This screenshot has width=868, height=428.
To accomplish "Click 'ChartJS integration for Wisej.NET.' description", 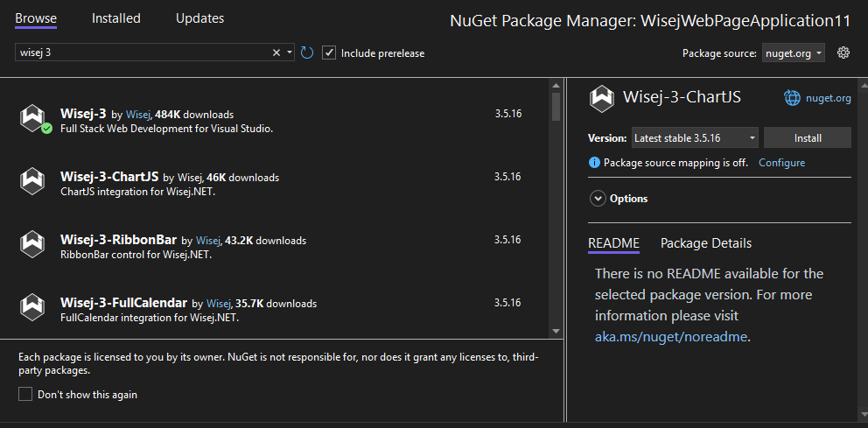I will (x=136, y=193).
